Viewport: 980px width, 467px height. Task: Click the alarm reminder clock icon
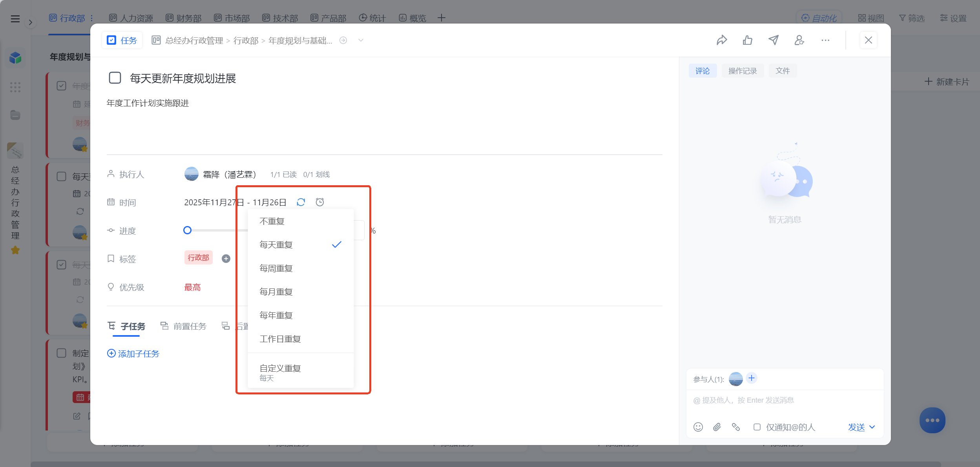[x=320, y=202]
